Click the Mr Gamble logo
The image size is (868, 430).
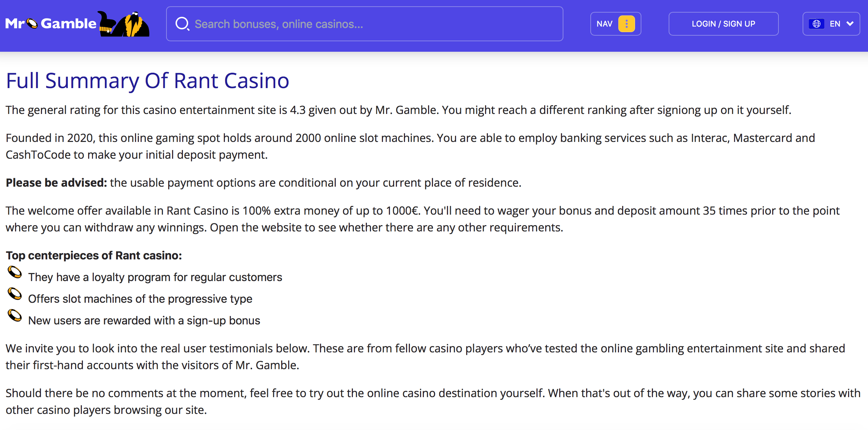pyautogui.click(x=77, y=24)
